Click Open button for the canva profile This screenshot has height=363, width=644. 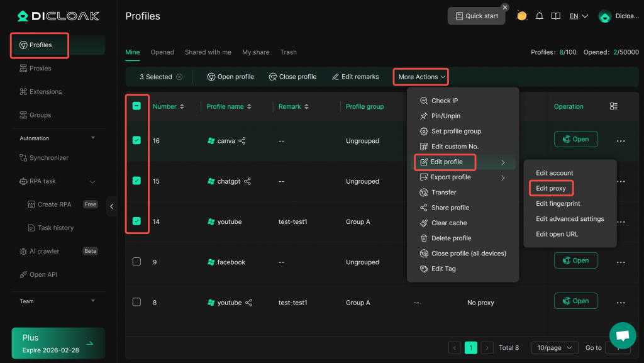[x=575, y=139]
